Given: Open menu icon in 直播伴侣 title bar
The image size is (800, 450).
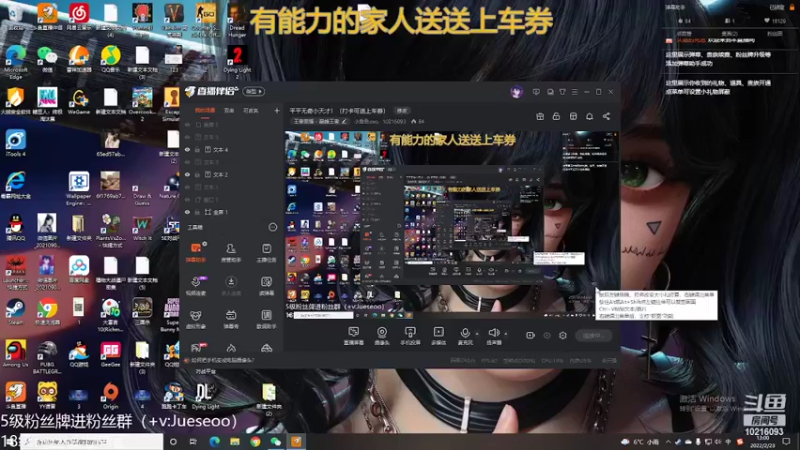Looking at the screenshot, I should [574, 92].
